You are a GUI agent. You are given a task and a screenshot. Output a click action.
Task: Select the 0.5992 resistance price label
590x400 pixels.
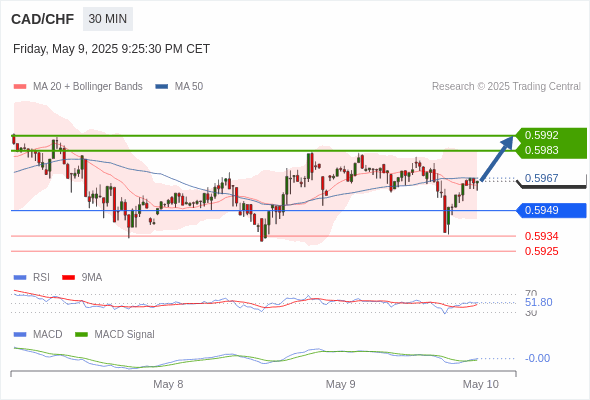[x=541, y=135]
